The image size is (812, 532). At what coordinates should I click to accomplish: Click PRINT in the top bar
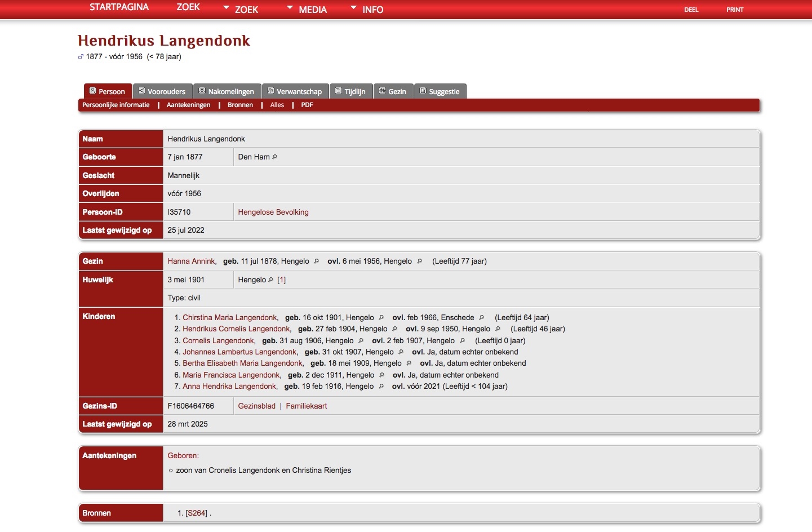[735, 10]
